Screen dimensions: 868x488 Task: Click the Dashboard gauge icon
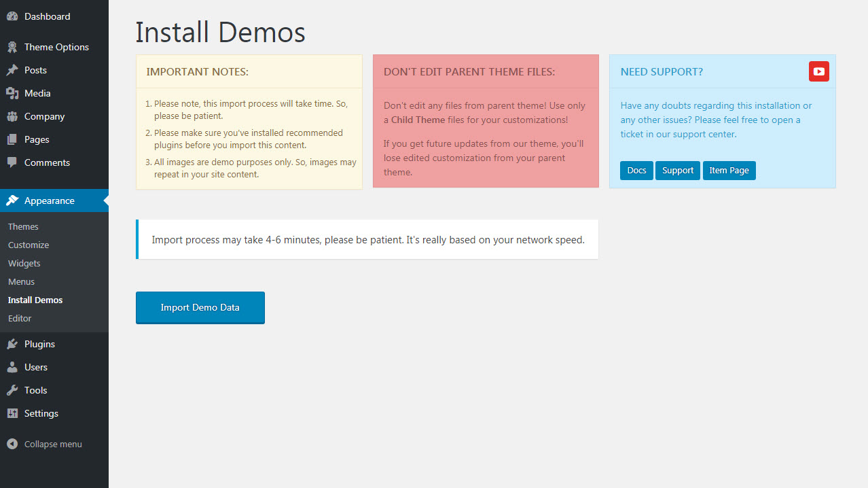coord(12,16)
